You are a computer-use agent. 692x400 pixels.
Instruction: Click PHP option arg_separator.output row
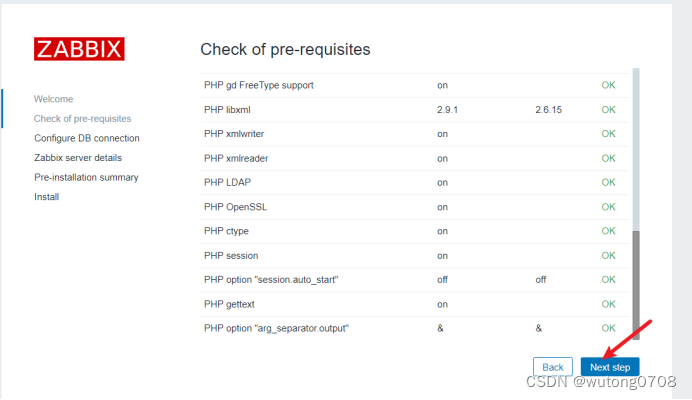click(414, 328)
